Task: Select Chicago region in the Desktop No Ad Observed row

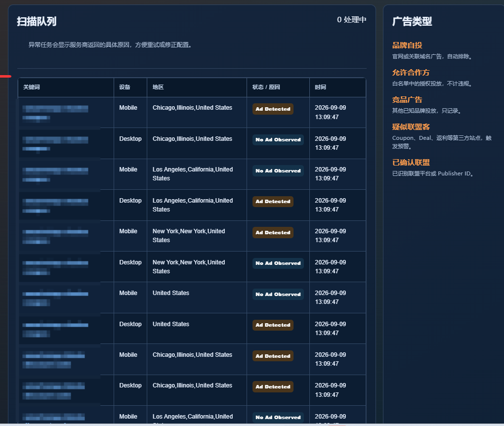Action: pyautogui.click(x=192, y=138)
